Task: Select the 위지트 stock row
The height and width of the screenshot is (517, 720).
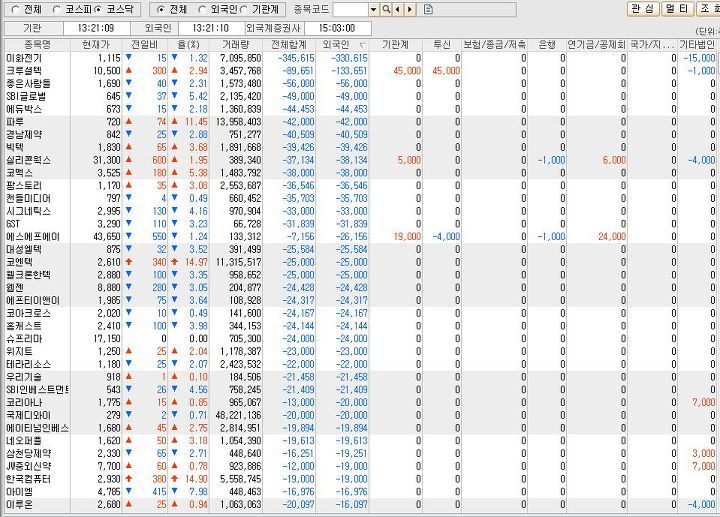Action: 360,351
